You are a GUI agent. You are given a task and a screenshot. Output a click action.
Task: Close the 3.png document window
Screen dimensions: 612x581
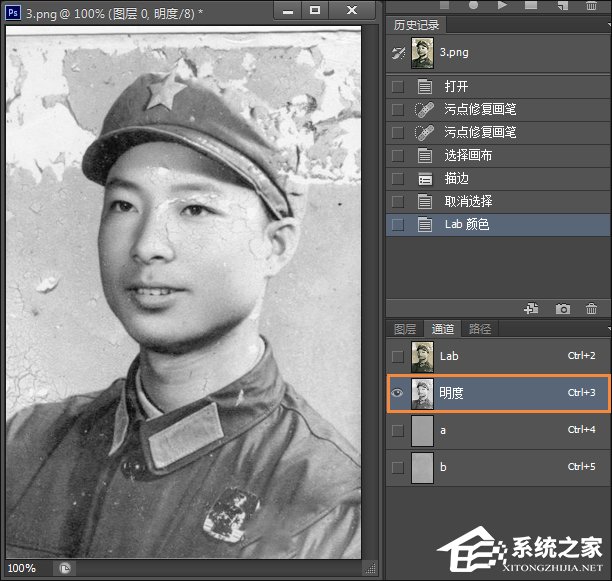pyautogui.click(x=352, y=11)
